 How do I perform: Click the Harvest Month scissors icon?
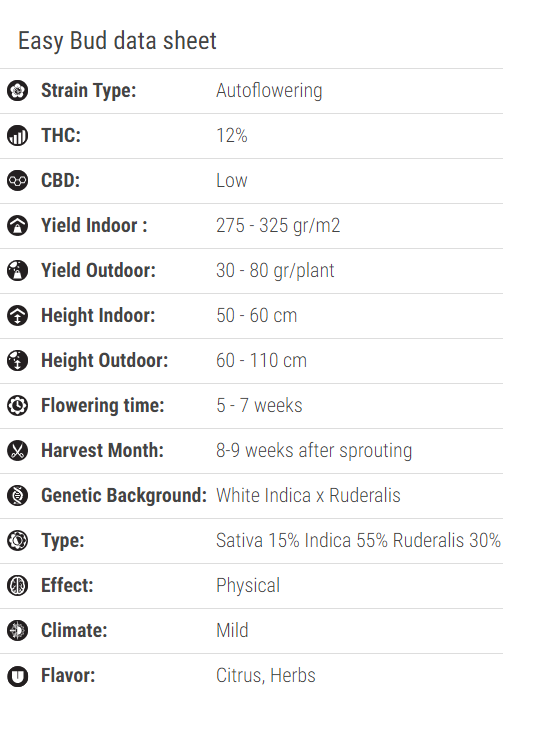[x=18, y=451]
